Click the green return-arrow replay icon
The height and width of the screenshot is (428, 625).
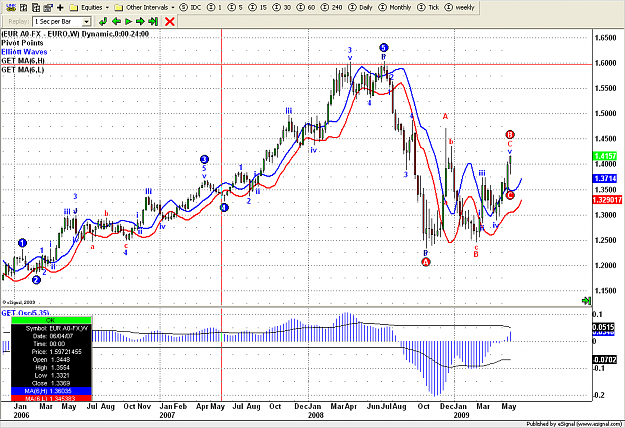[103, 22]
